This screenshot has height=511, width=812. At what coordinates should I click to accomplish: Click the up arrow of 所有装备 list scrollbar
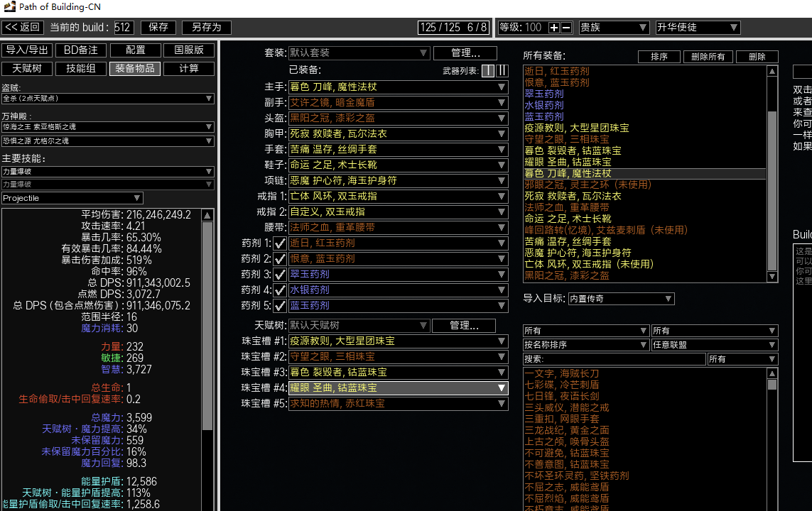click(x=772, y=72)
